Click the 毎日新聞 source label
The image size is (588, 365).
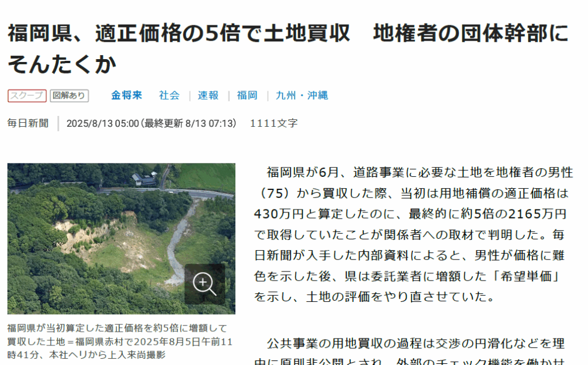pos(28,123)
